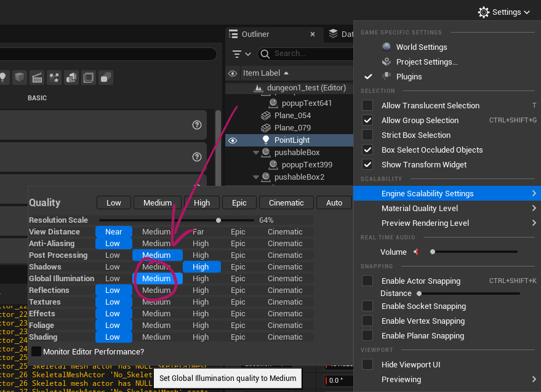Viewport: 541px width, 392px height.
Task: Check the Monitor Editor Performance box
Action: click(37, 351)
